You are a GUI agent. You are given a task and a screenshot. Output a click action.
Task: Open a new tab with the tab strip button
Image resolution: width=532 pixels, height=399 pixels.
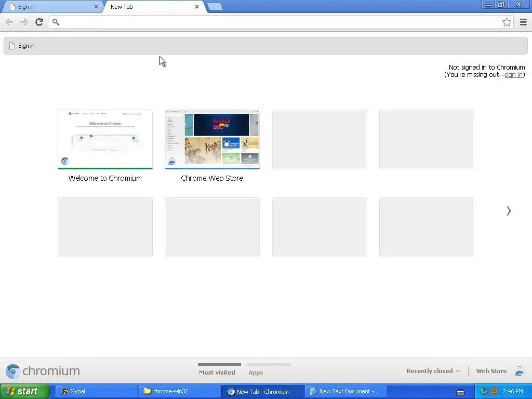click(x=215, y=7)
